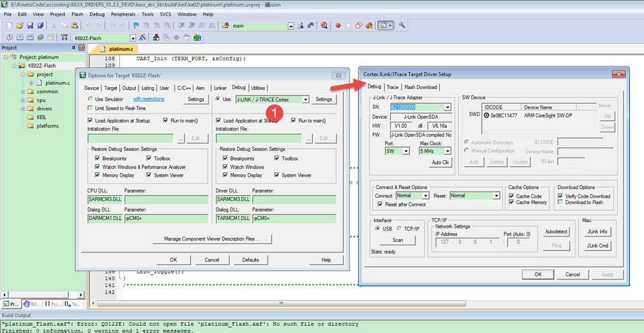Download to flash LOAD icon
Image resolution: width=644 pixels, height=333 pixels.
64,37
